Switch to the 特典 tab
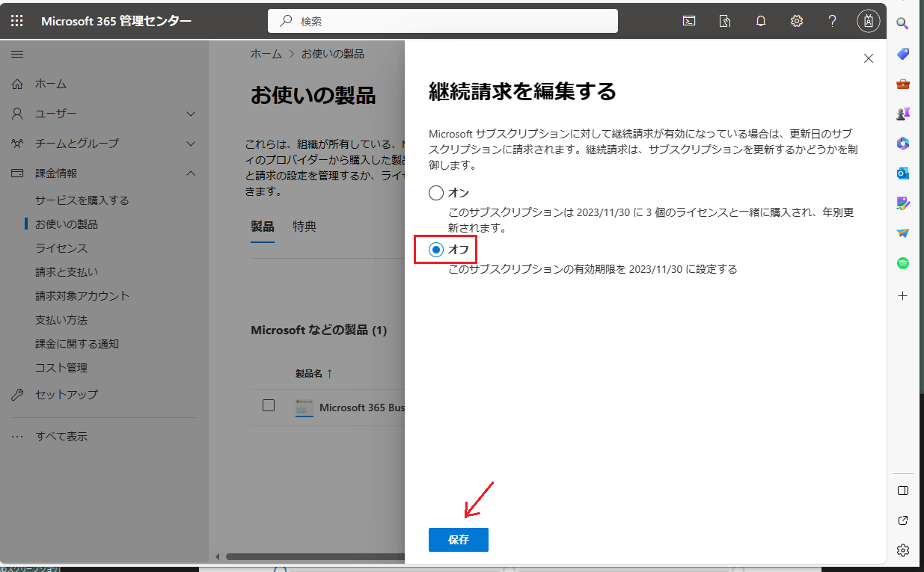 click(x=305, y=227)
